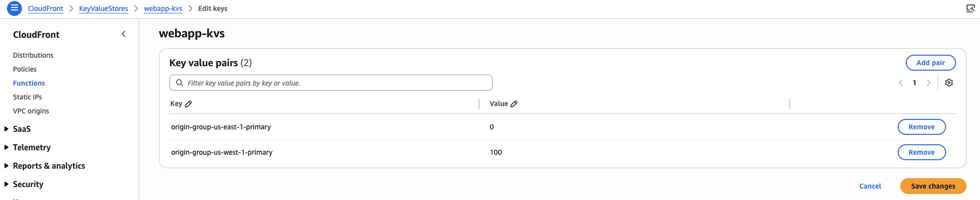Expand the SaaS section
The image size is (980, 200).
(21, 129)
